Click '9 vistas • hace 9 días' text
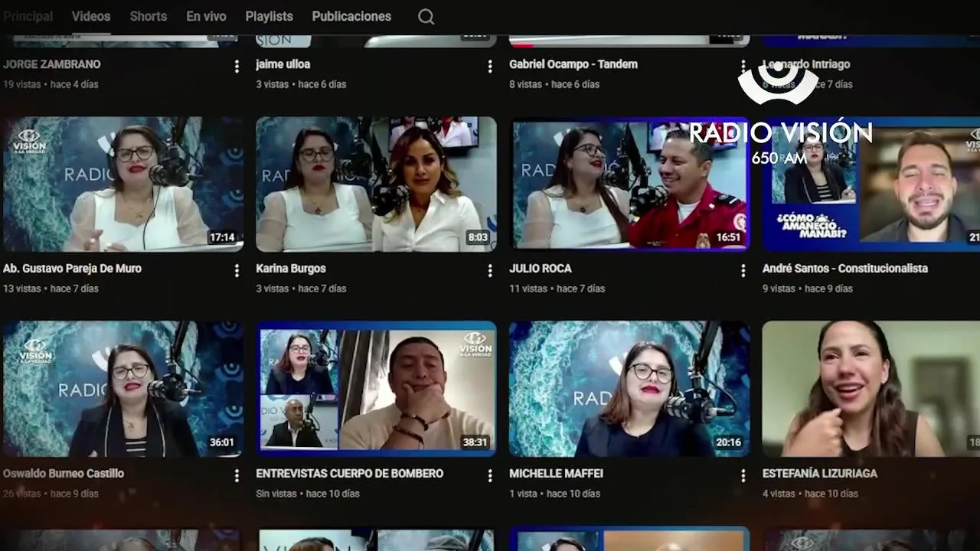 pyautogui.click(x=808, y=289)
